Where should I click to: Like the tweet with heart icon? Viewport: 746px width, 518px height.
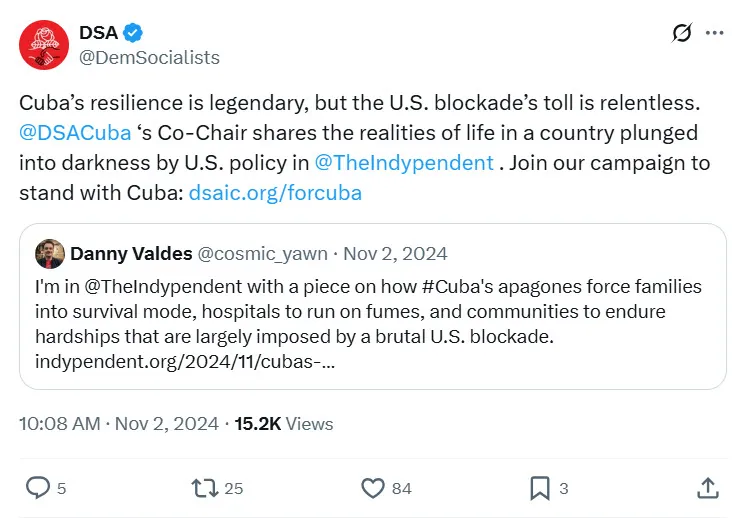372,488
